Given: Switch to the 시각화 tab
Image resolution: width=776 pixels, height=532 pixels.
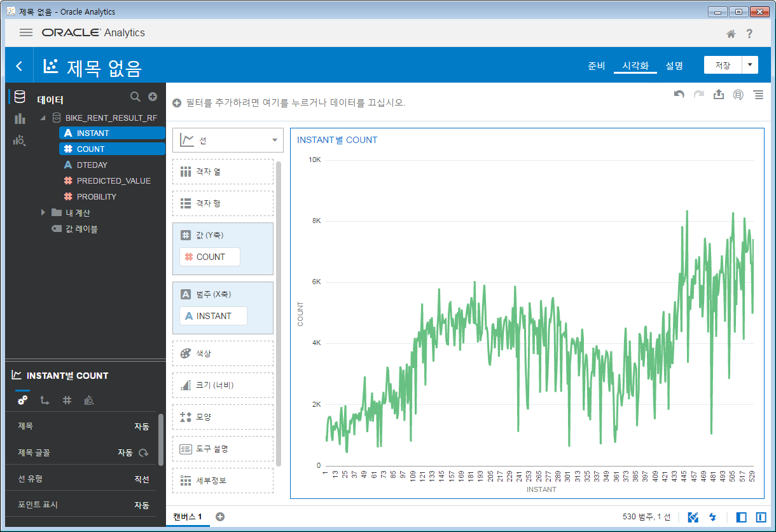Looking at the screenshot, I should tap(635, 65).
